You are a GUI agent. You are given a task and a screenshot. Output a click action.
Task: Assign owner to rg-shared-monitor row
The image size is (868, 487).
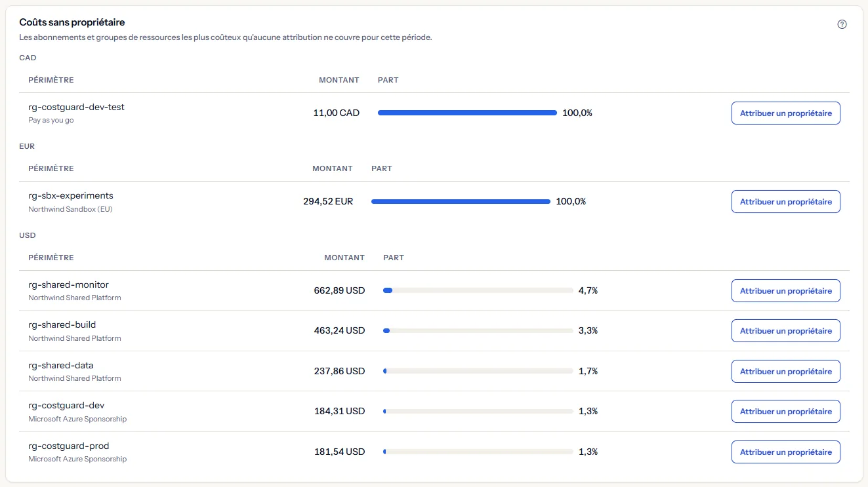pos(785,290)
